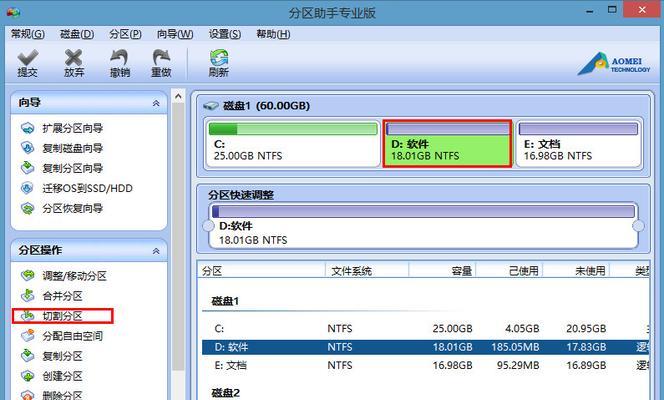Click the 未使用 column header
The image size is (664, 400).
pos(576,271)
